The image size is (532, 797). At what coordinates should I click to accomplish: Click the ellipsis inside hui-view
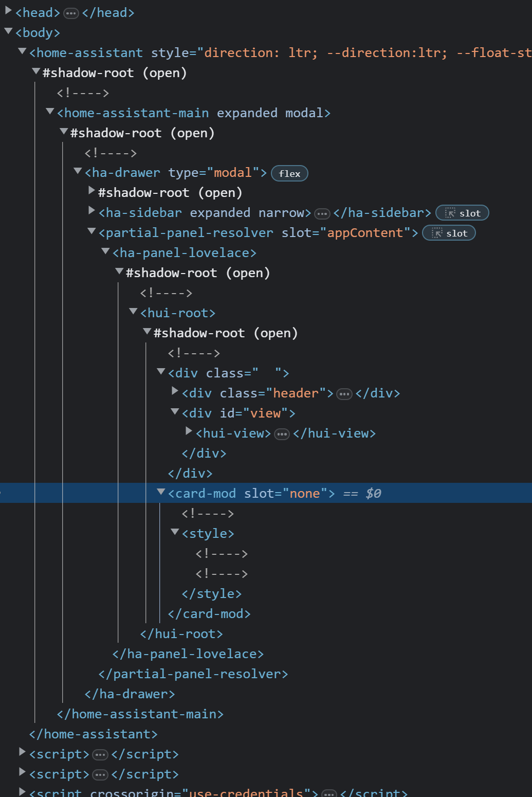click(282, 434)
